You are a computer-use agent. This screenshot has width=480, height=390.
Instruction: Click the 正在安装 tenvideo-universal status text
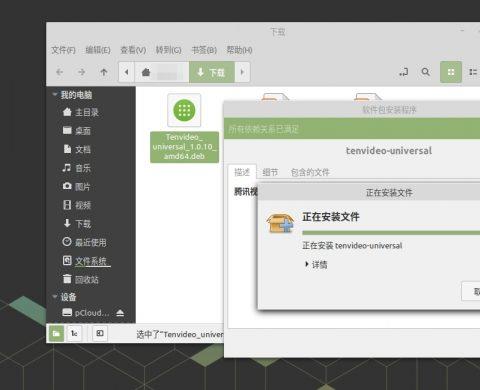352,246
